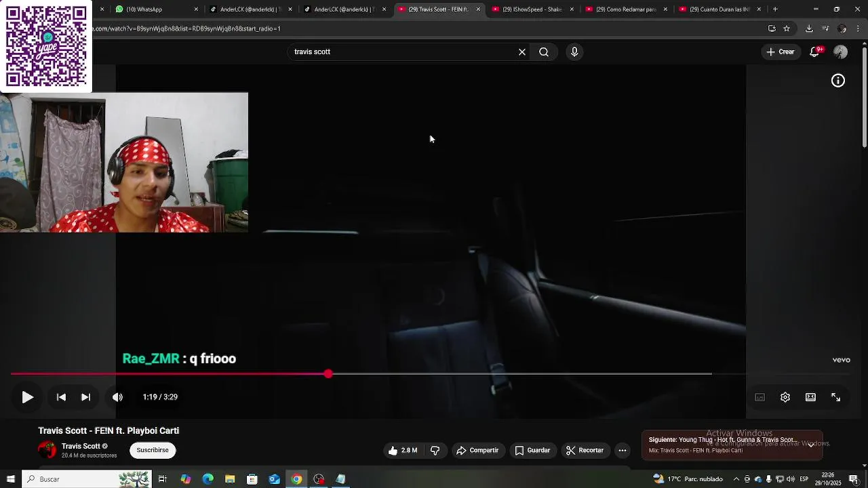Click the Recortar clip button
868x488 pixels.
[x=585, y=450]
